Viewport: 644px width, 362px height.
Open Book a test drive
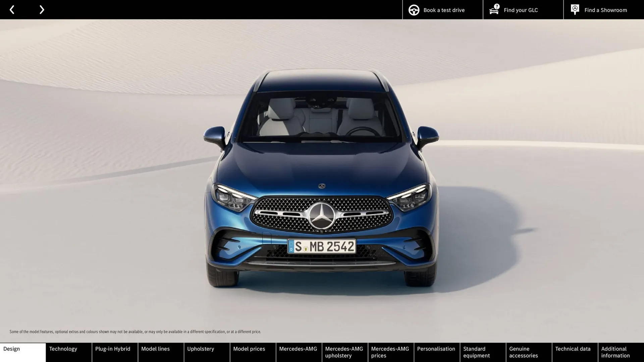(444, 10)
